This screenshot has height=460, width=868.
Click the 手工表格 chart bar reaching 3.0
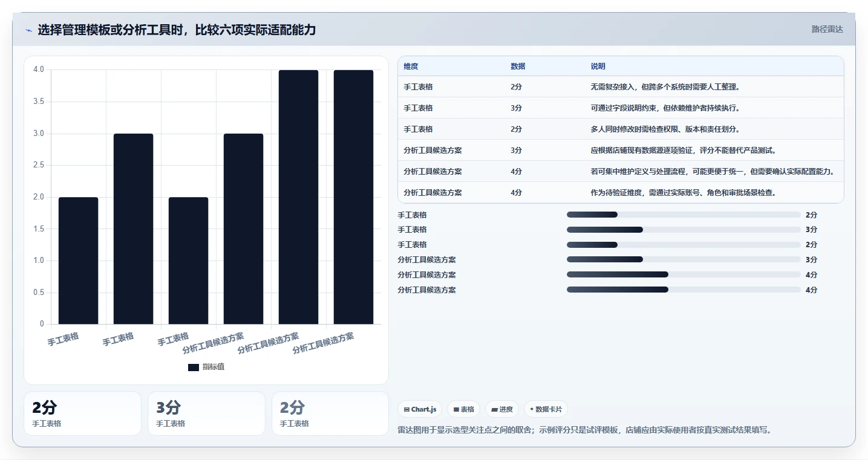click(x=134, y=228)
